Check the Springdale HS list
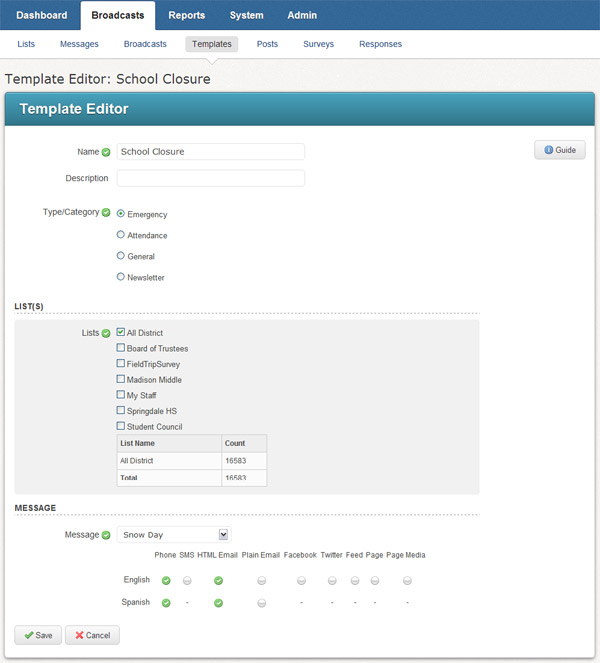600x663 pixels. [x=121, y=411]
